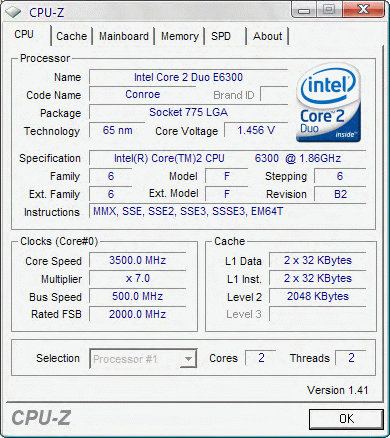Image resolution: width=390 pixels, height=438 pixels.
Task: Minimize the CPU-Z window
Action: (x=304, y=11)
